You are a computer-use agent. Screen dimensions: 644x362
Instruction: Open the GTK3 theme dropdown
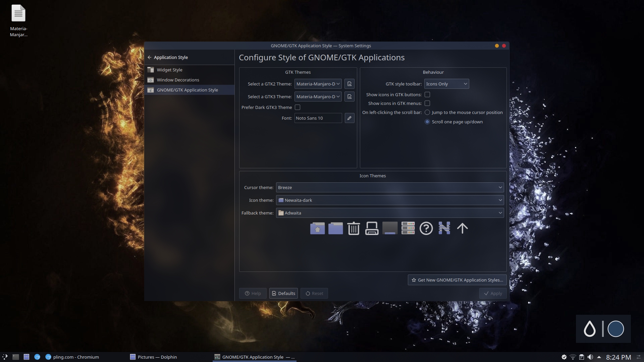coord(318,97)
